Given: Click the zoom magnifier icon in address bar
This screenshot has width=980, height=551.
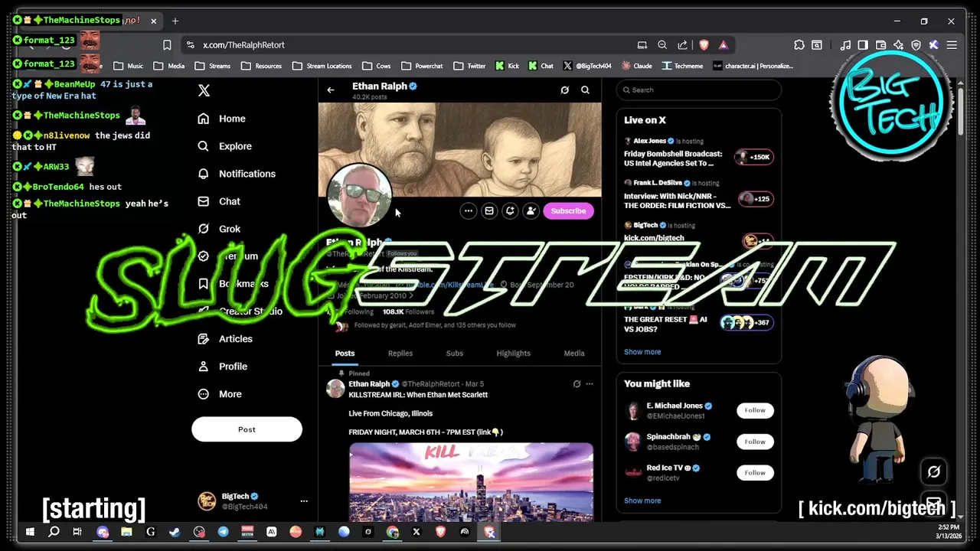Looking at the screenshot, I should coord(662,45).
